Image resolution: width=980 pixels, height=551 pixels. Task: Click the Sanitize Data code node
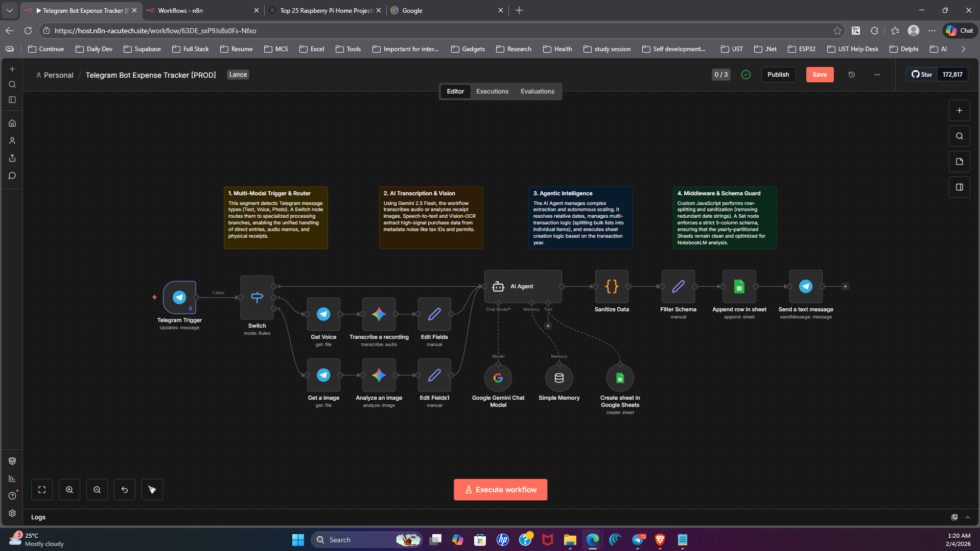612,286
